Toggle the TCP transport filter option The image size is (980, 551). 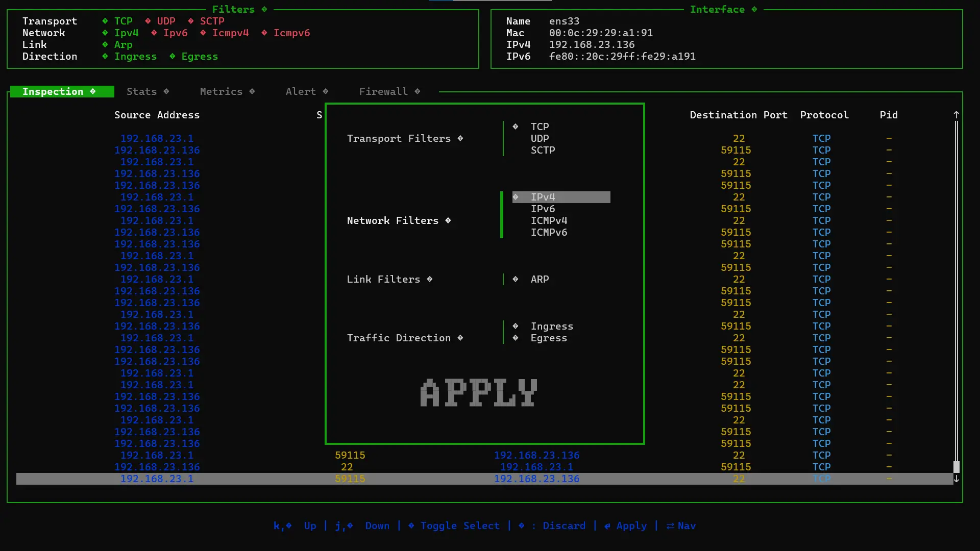[539, 127]
